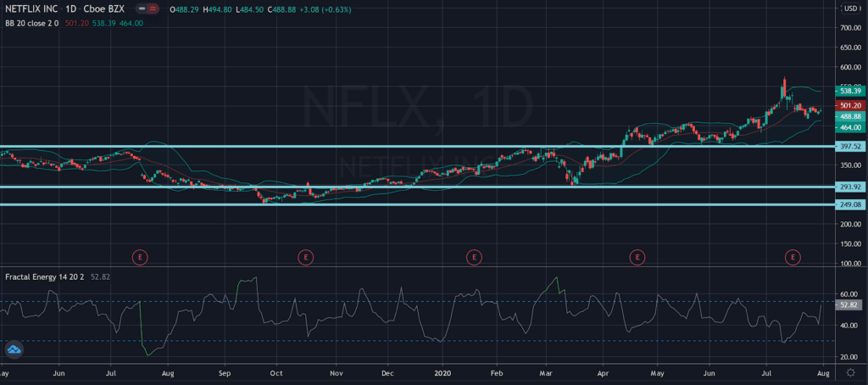Select the Fractal Energy 14 20 2 indicator legend

44,276
